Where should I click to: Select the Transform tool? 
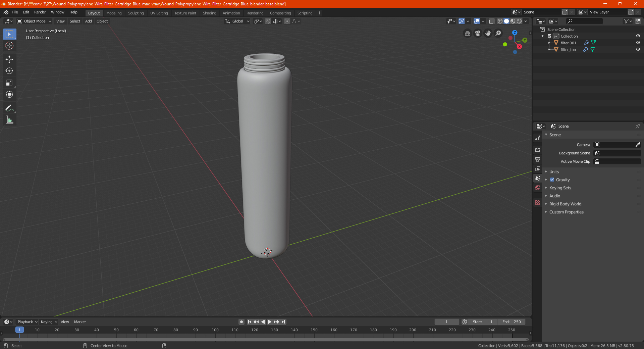9,94
